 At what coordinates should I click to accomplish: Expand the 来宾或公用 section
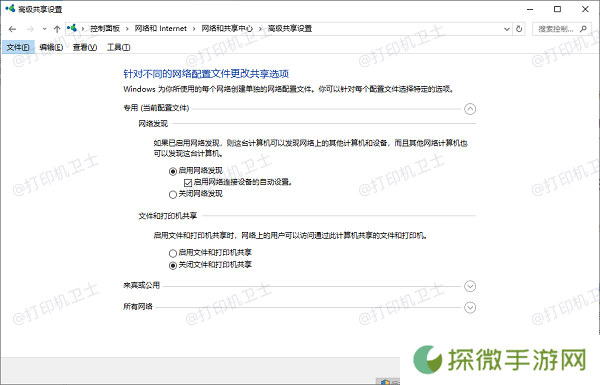click(x=470, y=286)
